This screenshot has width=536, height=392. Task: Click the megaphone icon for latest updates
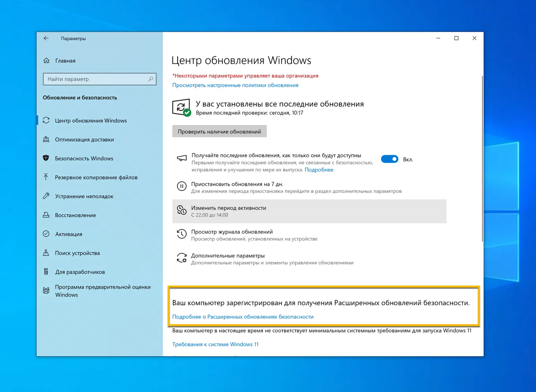pyautogui.click(x=182, y=158)
